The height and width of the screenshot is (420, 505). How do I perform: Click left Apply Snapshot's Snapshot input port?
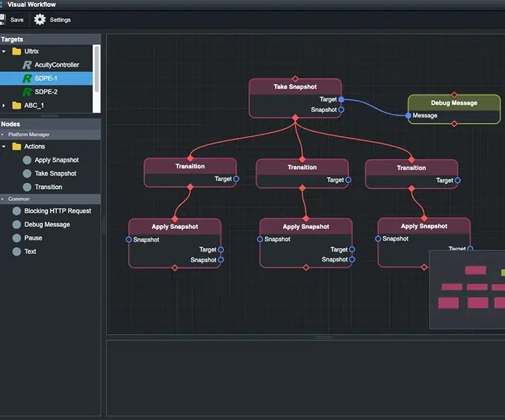(129, 240)
